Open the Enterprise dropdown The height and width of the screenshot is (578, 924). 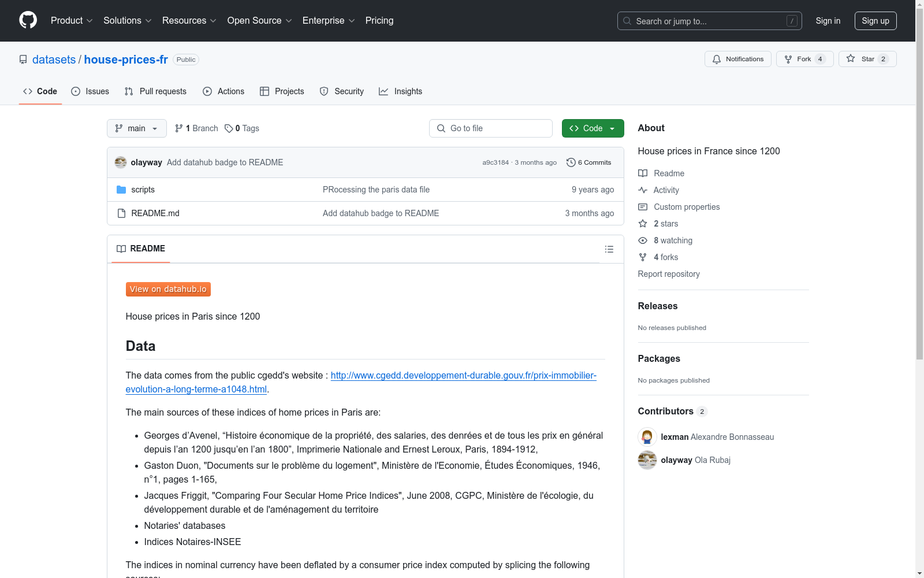click(329, 21)
